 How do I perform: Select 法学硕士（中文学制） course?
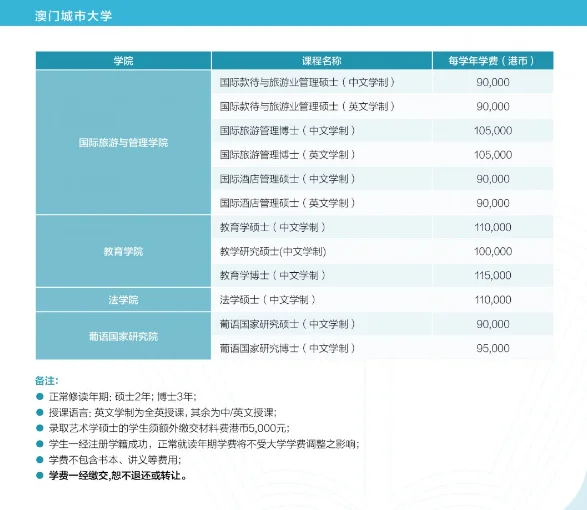click(268, 300)
